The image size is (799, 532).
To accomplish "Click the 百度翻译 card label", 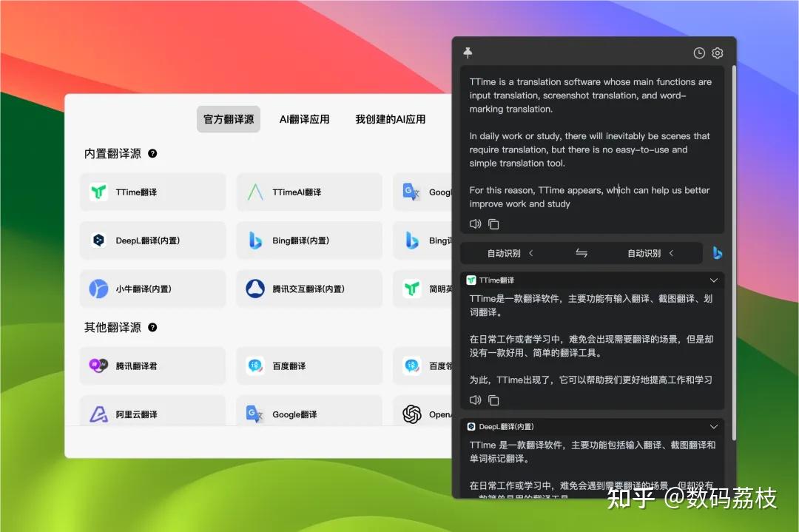I will (x=289, y=366).
